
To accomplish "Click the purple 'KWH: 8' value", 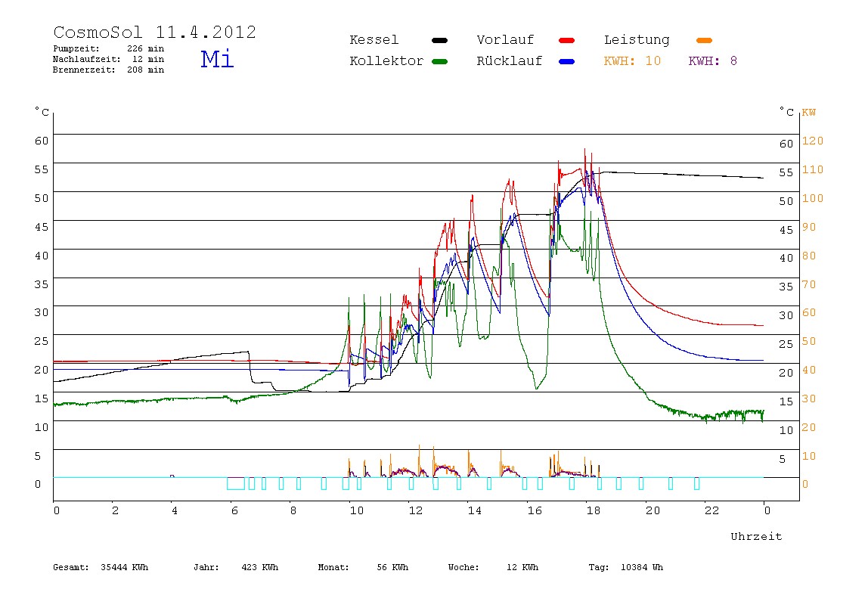I will (712, 61).
